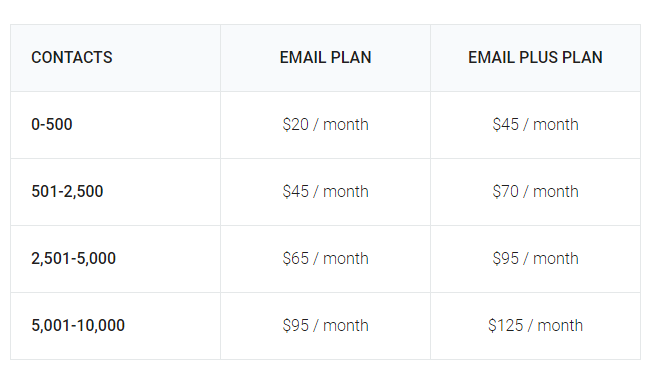Click the CONTACTS column header
The width and height of the screenshot is (661, 391).
click(x=72, y=57)
